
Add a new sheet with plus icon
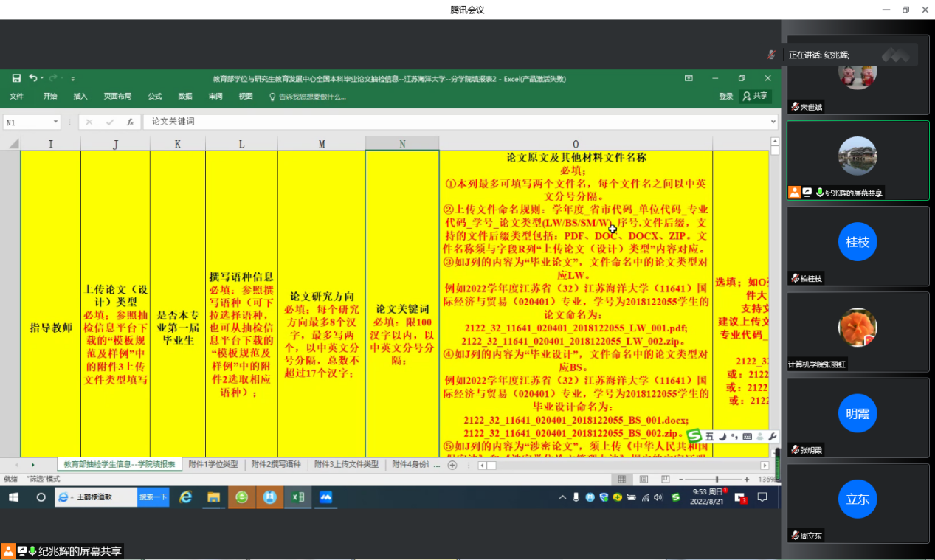pyautogui.click(x=452, y=465)
